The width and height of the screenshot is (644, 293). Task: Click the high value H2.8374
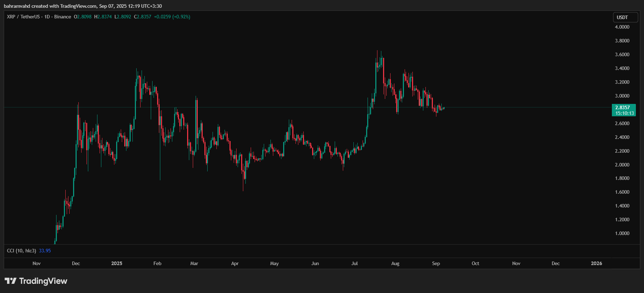click(x=103, y=17)
